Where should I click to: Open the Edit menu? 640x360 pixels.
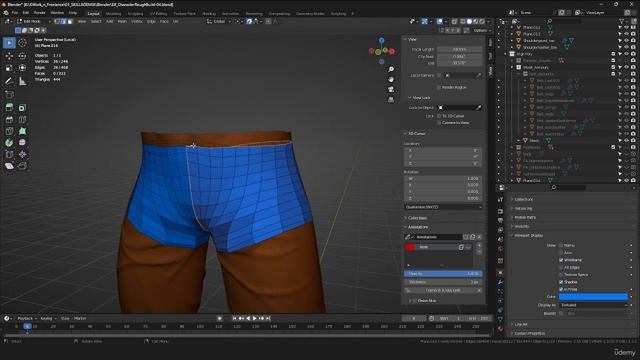tap(26, 13)
